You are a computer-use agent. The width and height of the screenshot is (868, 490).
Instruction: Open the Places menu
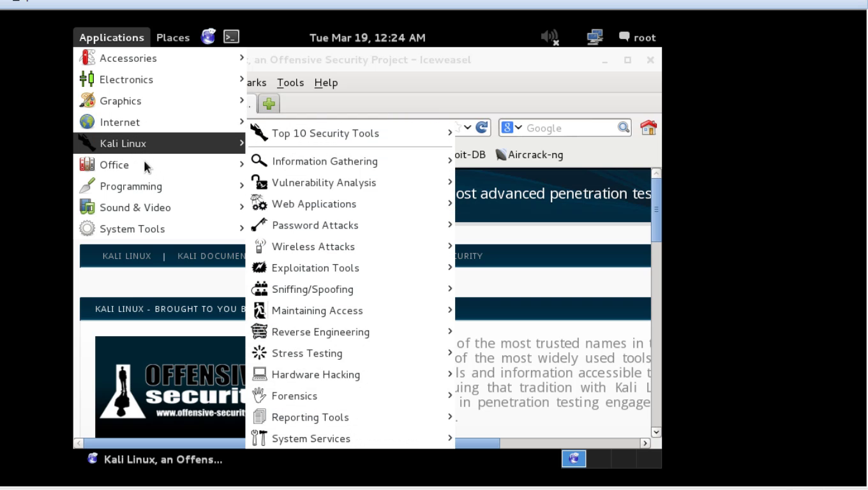[x=173, y=38]
